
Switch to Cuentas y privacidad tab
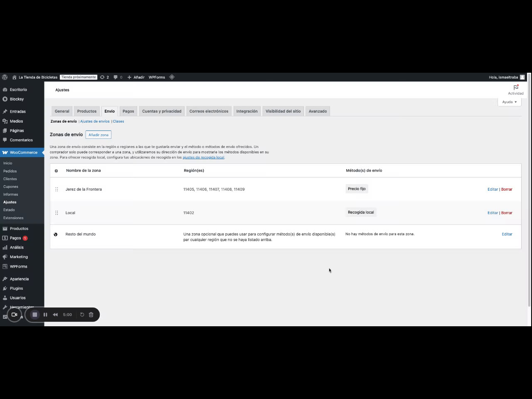pyautogui.click(x=162, y=111)
